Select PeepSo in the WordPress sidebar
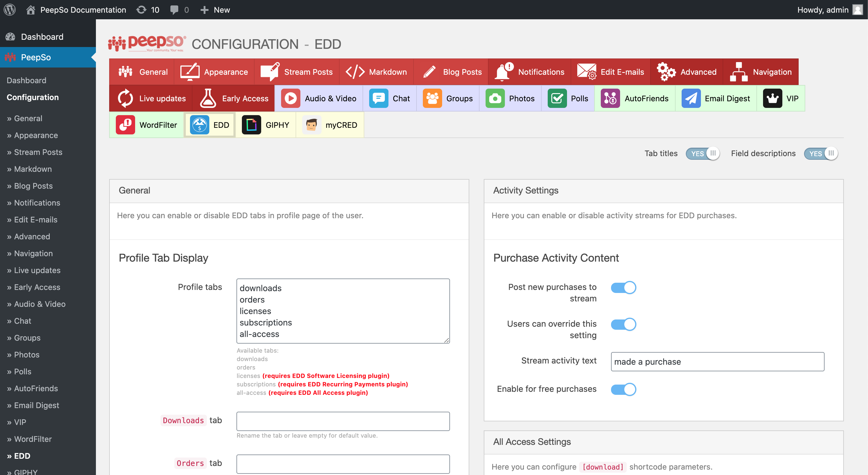The image size is (868, 475). coord(48,57)
